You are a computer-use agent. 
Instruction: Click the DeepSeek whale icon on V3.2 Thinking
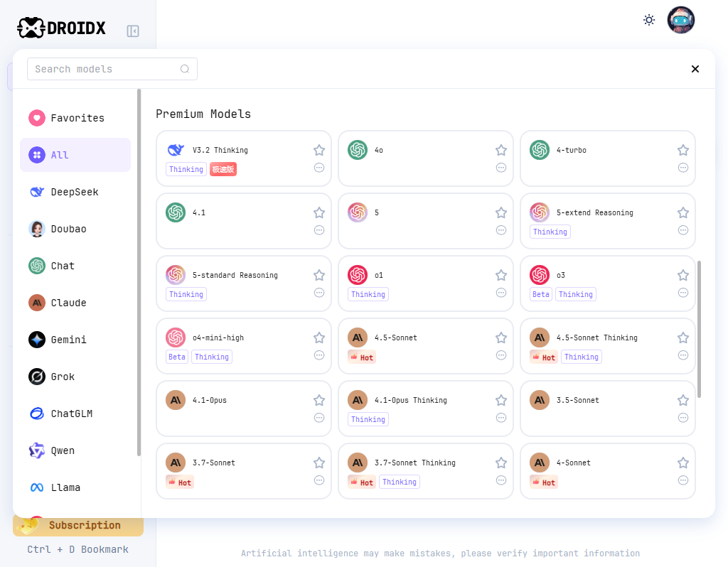pos(175,151)
